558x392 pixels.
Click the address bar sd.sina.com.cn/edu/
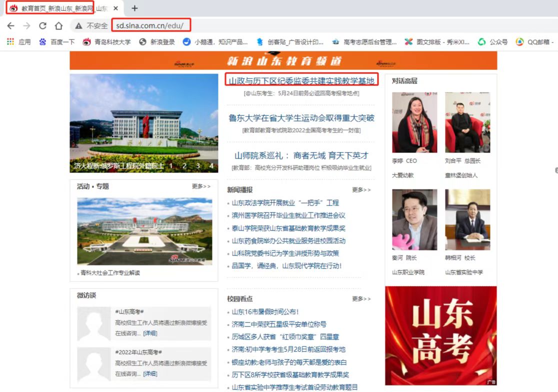[151, 25]
